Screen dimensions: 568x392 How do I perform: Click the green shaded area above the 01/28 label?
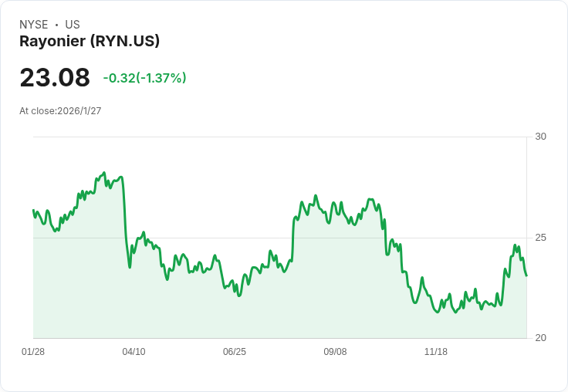pos(39,293)
